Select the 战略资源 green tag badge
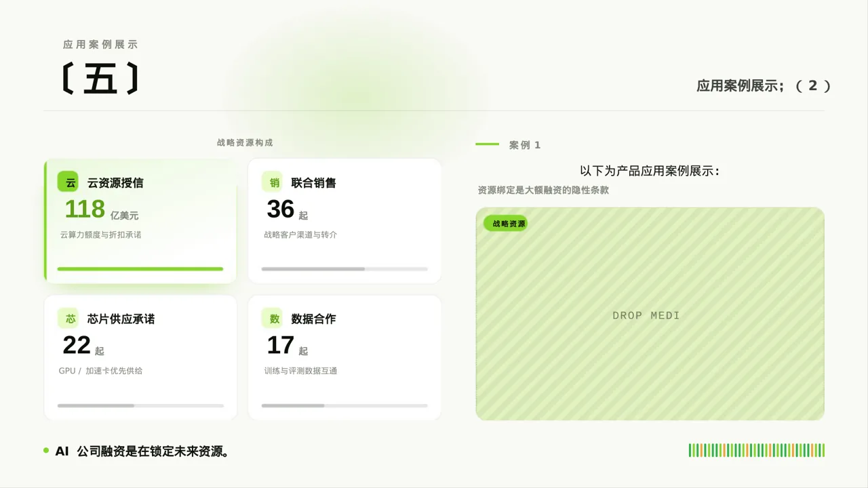Screen dimensions: 868x488 click(506, 223)
